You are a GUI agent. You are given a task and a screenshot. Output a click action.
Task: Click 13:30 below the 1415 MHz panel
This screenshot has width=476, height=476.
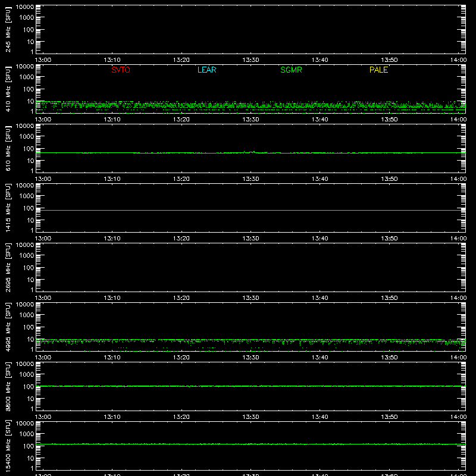[250, 239]
